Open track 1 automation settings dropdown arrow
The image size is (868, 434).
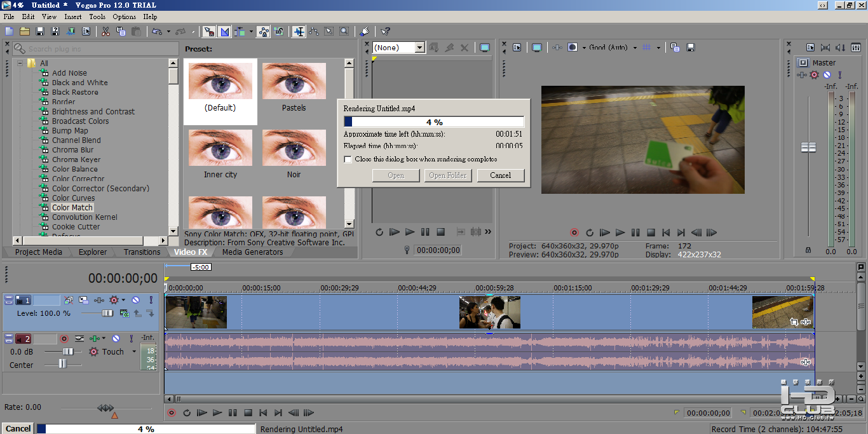click(123, 300)
